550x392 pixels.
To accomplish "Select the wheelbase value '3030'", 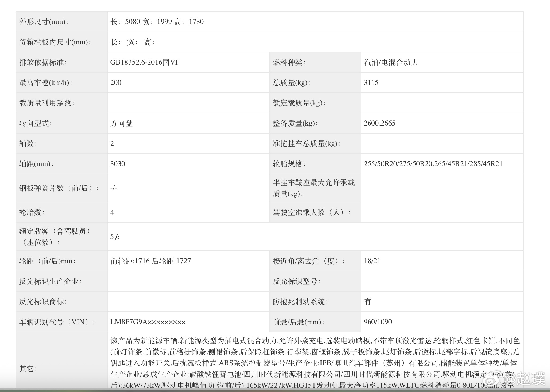I will 118,164.
